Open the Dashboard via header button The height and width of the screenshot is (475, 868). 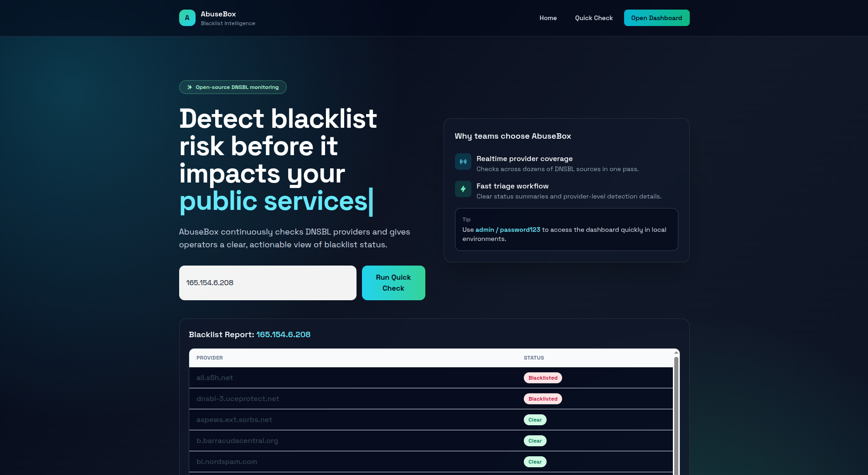(656, 18)
